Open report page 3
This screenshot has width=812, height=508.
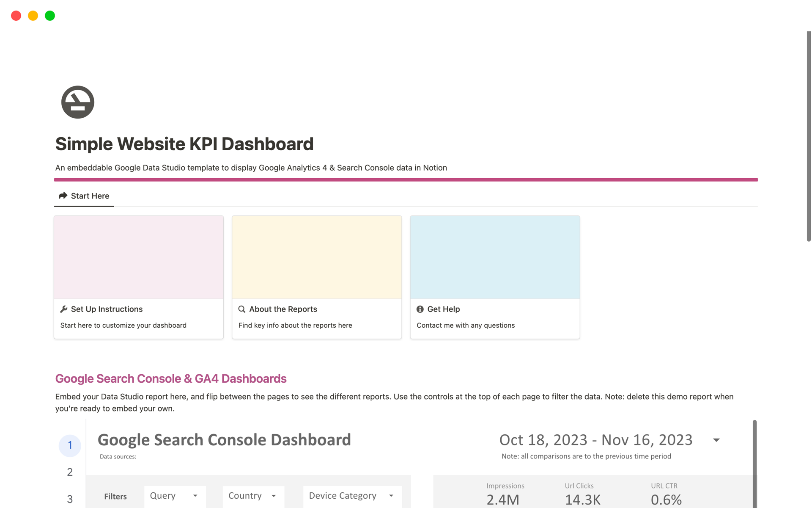click(70, 499)
